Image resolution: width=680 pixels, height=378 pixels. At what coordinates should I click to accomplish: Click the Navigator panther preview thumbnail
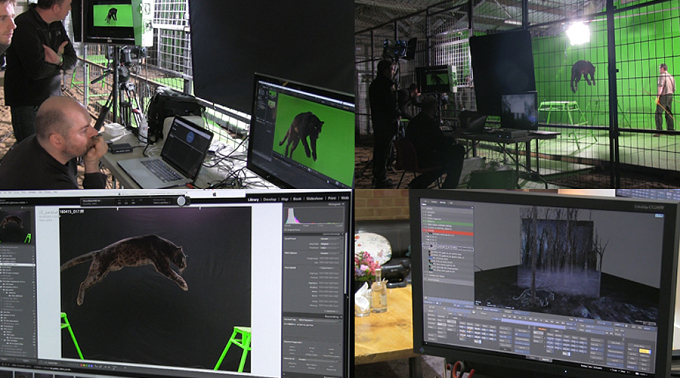coord(16,226)
